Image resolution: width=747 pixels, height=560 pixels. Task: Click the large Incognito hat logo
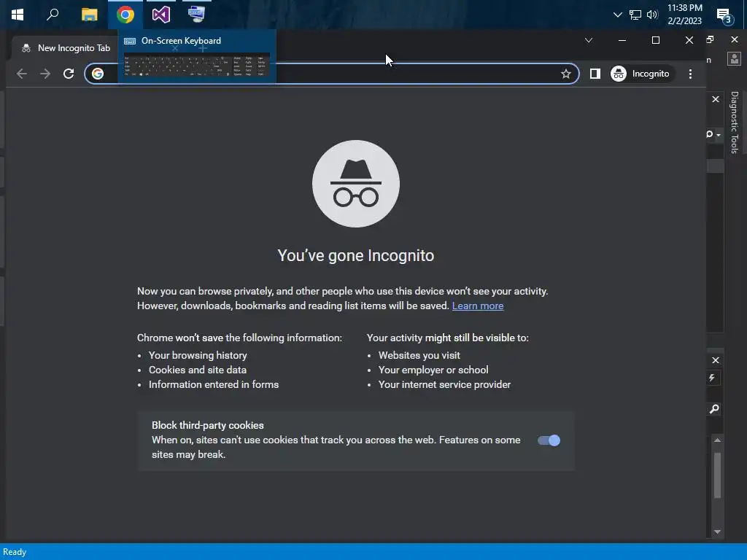click(356, 184)
